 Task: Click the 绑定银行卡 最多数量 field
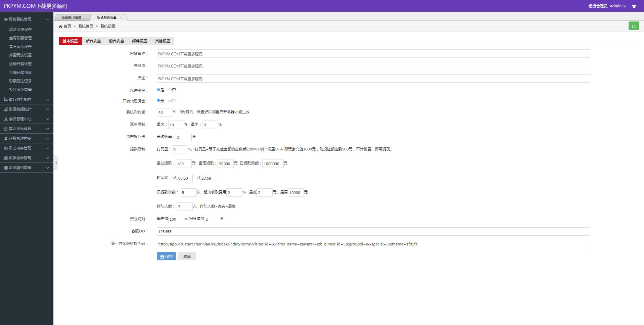pos(184,137)
